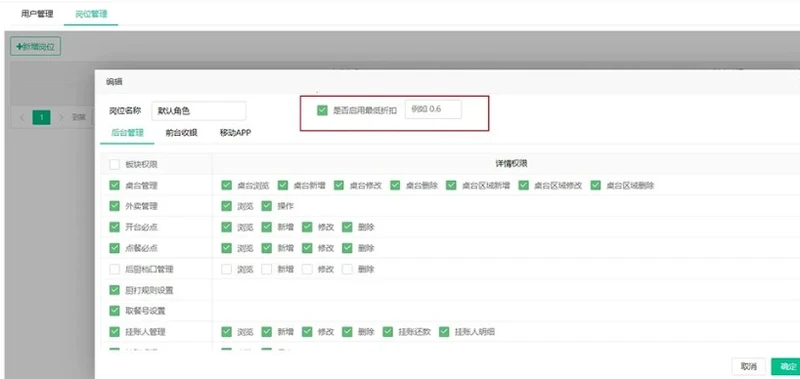Switch to 用户管理 tab
This screenshot has width=800, height=379.
(37, 14)
